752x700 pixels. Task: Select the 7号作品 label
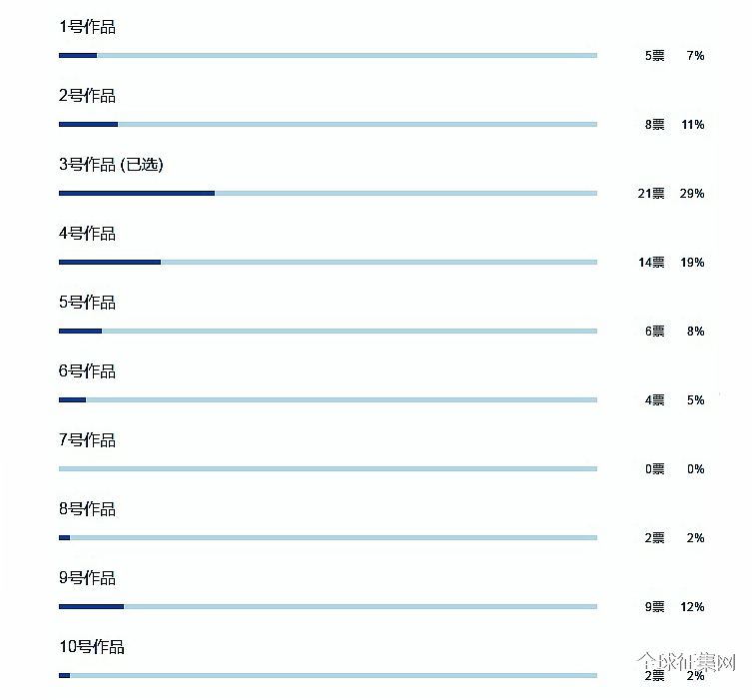87,439
